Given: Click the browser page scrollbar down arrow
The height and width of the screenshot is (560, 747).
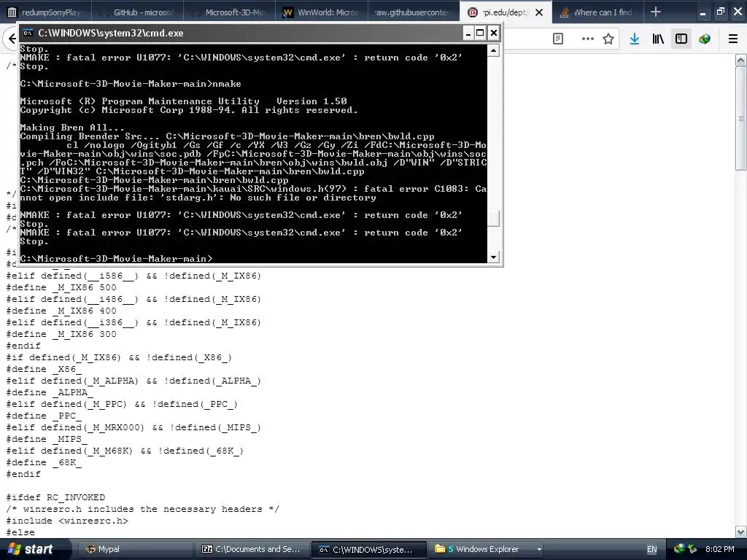Looking at the screenshot, I should (x=741, y=532).
